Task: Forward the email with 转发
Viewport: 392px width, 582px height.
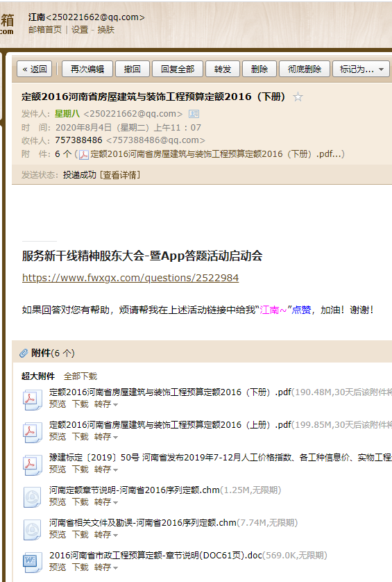Action: pyautogui.click(x=223, y=69)
